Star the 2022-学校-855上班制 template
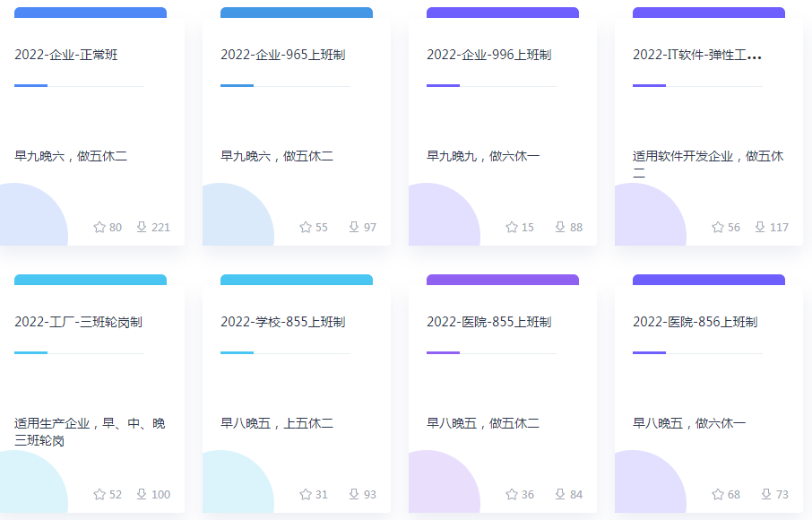812x520 pixels. click(306, 494)
